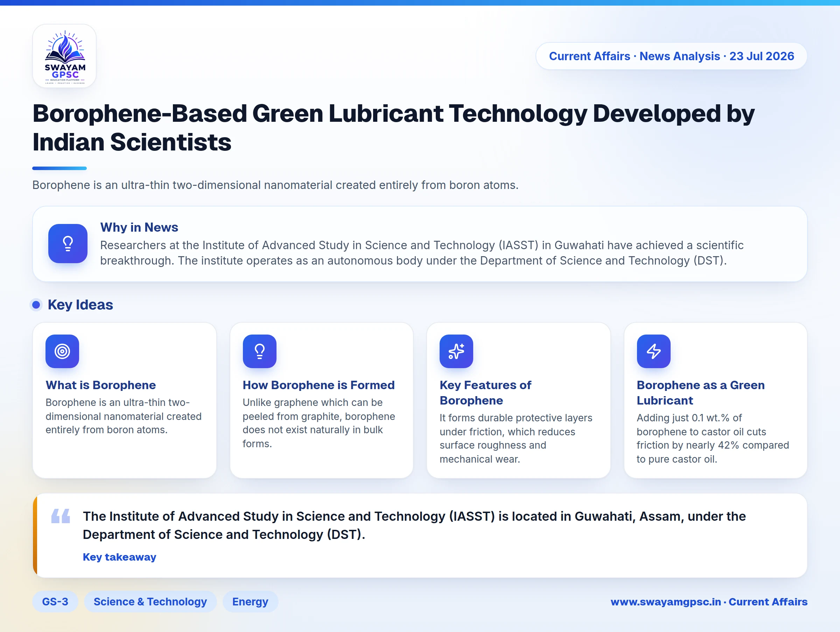The height and width of the screenshot is (632, 840).
Task: Click the sparkles icon above Key Features of Borophene
Action: click(x=456, y=351)
